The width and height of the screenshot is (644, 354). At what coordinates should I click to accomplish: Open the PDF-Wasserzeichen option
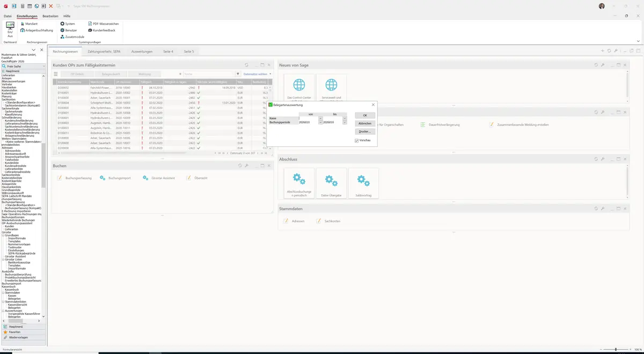(x=103, y=24)
